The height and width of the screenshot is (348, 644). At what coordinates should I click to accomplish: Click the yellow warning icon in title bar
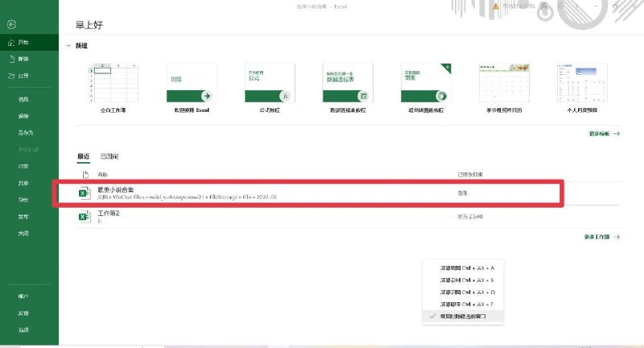pos(496,6)
